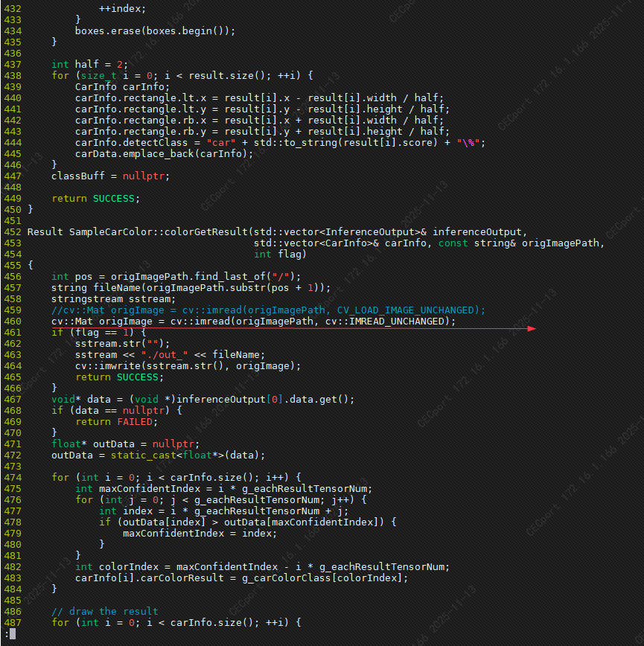Click line number 474

13,478
